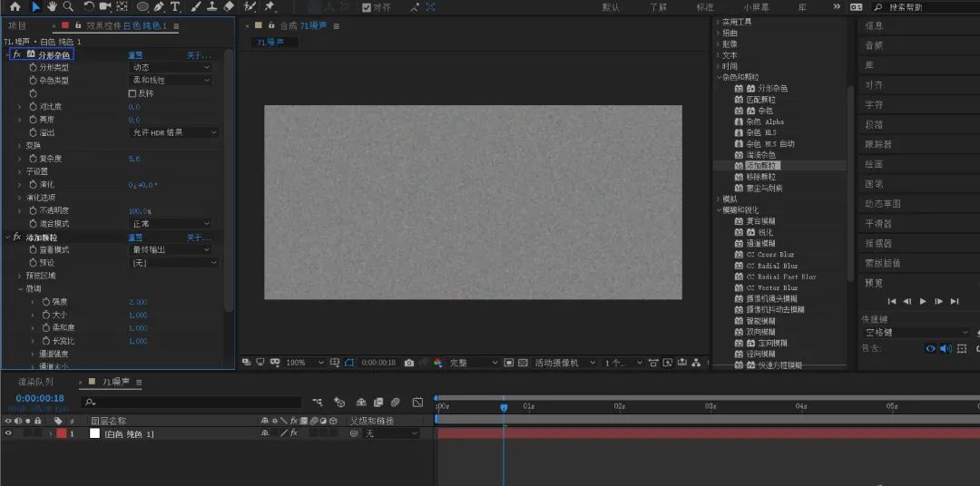Viewport: 980px width, 486px height.
Task: Select the Pen tool
Action: pos(159,7)
